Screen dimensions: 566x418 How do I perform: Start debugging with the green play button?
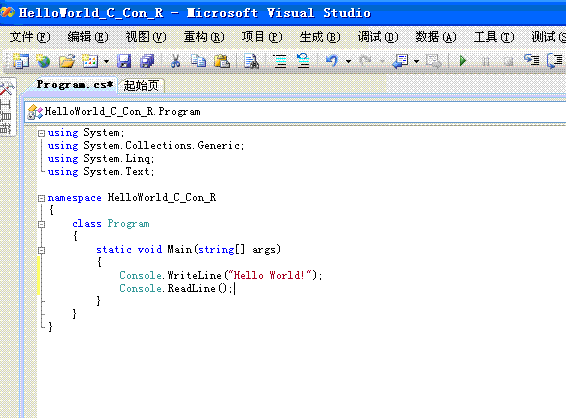462,61
